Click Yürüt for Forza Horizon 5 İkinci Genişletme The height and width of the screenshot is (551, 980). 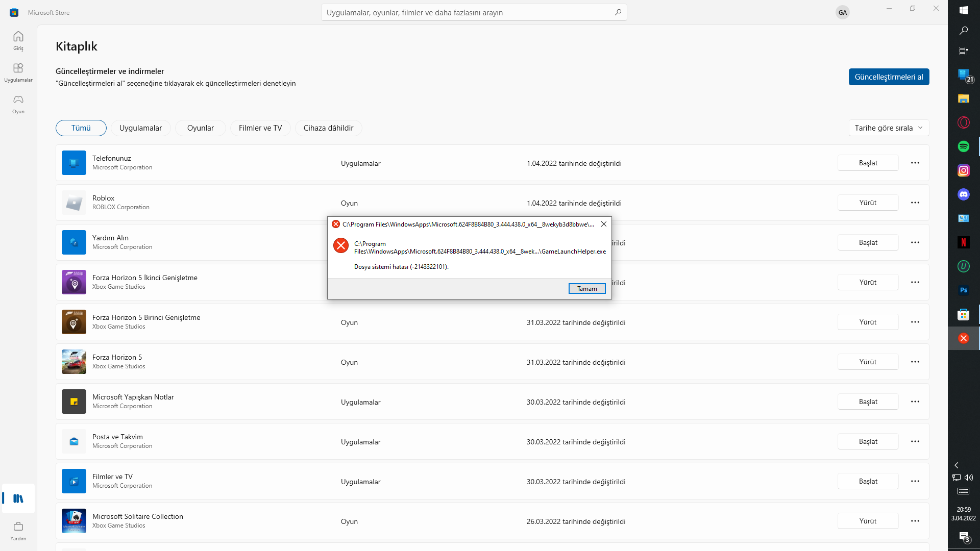point(868,282)
